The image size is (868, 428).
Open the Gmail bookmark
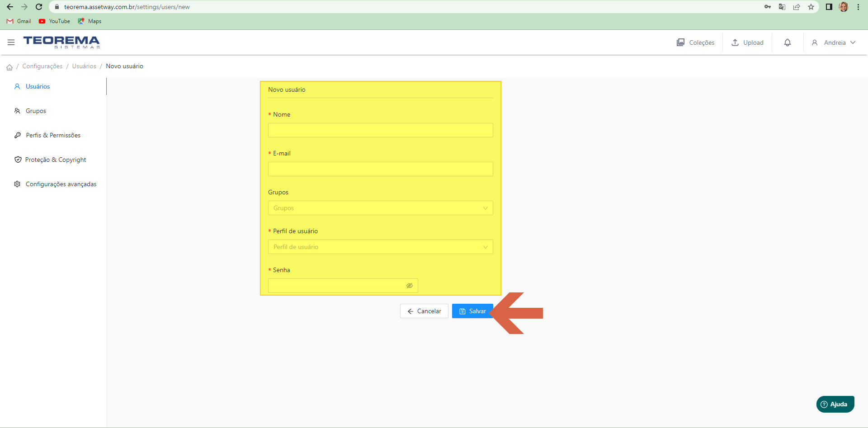coord(19,21)
